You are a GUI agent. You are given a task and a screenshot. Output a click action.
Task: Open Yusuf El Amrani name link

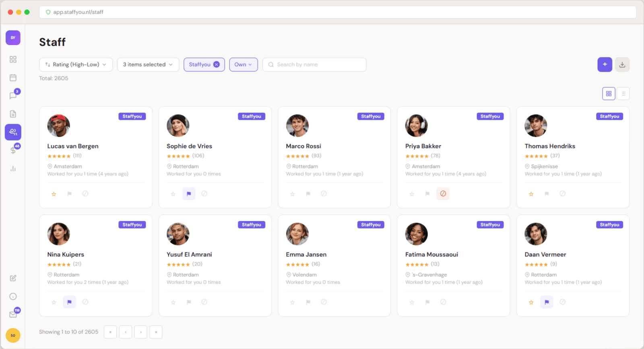(189, 255)
